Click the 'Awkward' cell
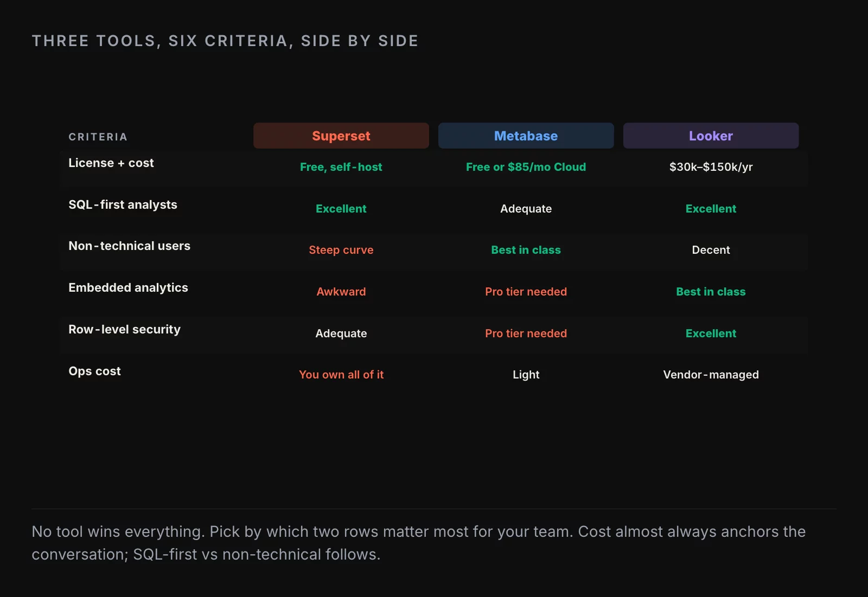 pyautogui.click(x=341, y=292)
